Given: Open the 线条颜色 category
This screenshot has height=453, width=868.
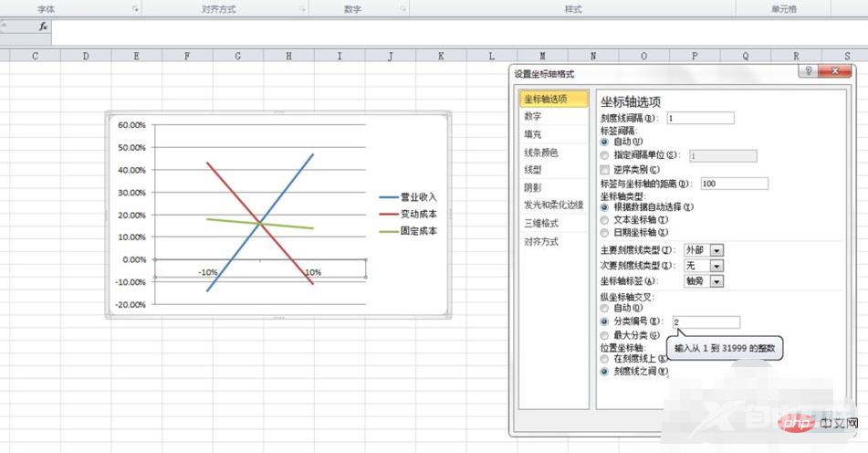Looking at the screenshot, I should [x=540, y=153].
